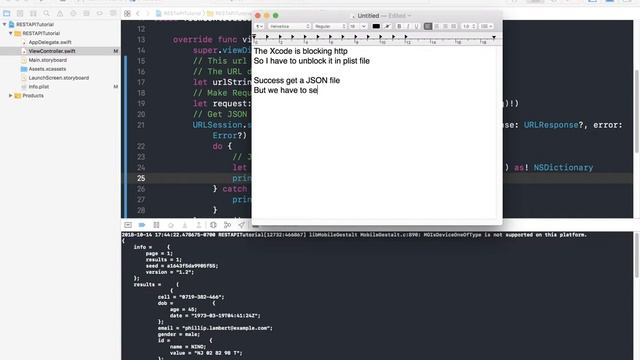Open font size combo box arrow
640x360 pixels.
pos(364,26)
